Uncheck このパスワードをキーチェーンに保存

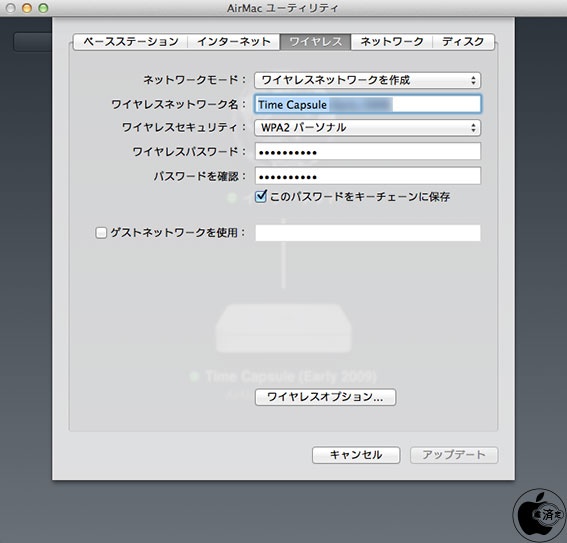(x=261, y=196)
